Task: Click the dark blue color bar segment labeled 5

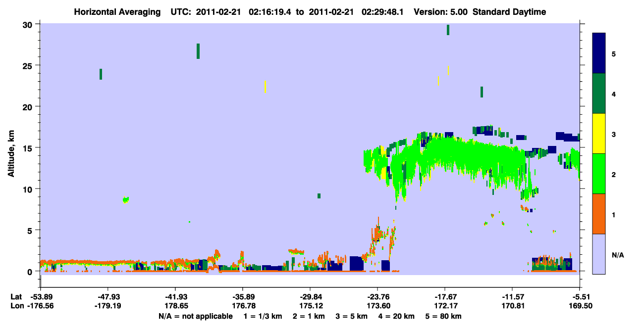Action: point(599,53)
